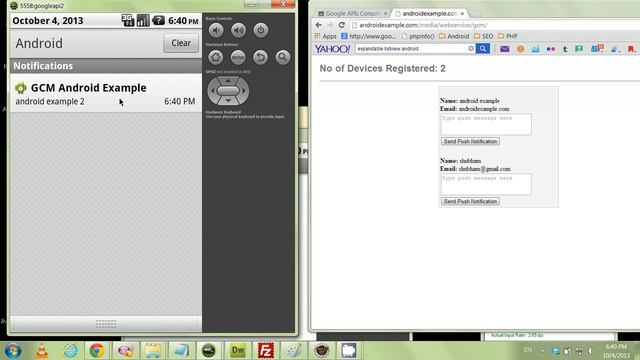Click the browser address bar
The width and height of the screenshot is (640, 360).
(494, 25)
